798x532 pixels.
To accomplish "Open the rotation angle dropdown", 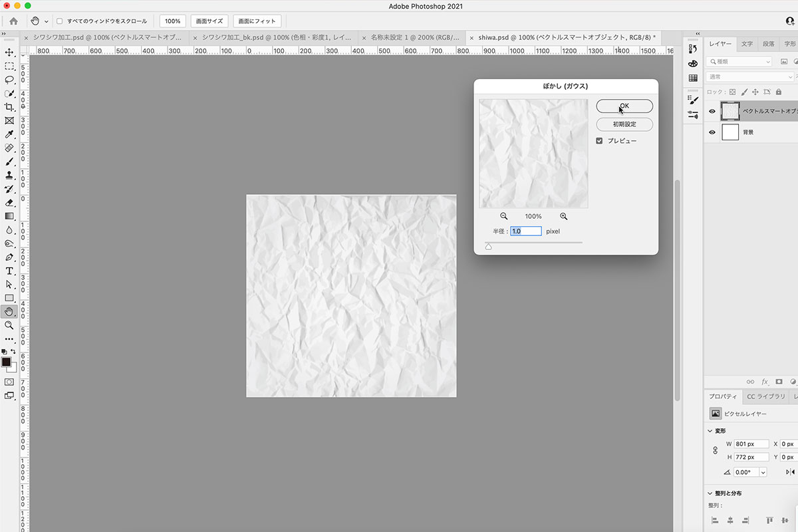I will (x=762, y=472).
